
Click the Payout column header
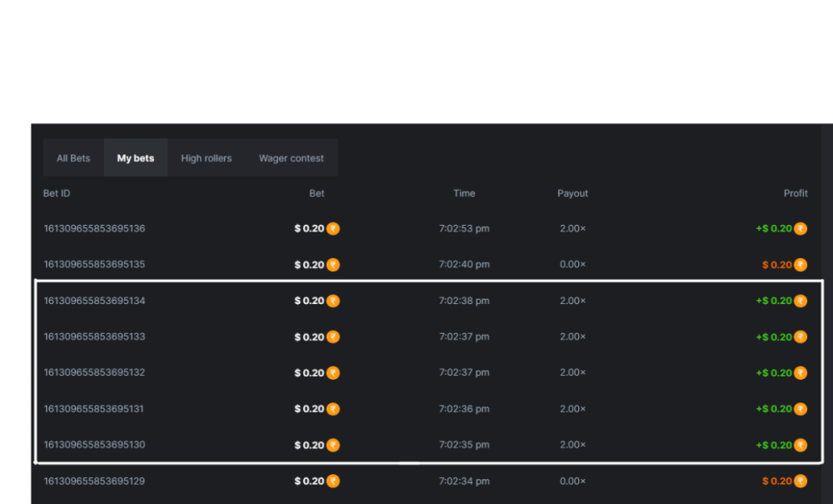(572, 193)
